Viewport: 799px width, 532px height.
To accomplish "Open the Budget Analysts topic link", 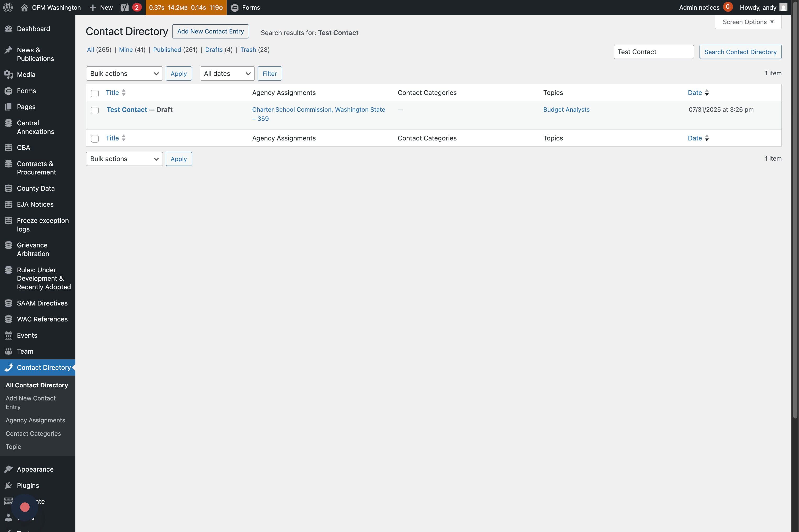I will click(x=566, y=110).
